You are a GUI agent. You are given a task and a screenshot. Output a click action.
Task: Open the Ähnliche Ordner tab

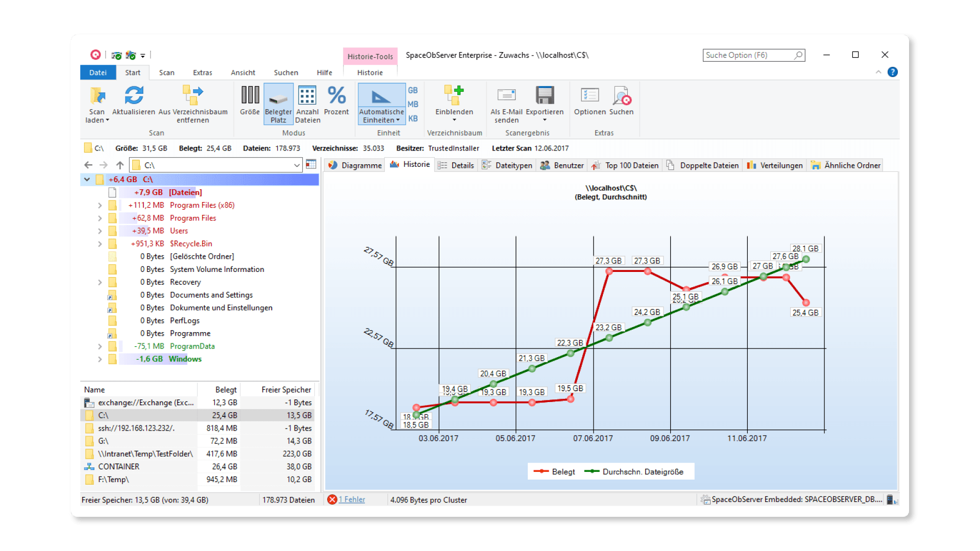(845, 165)
